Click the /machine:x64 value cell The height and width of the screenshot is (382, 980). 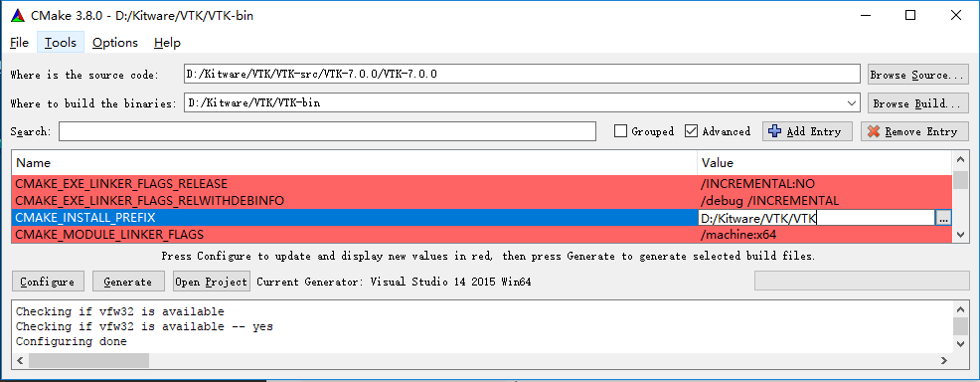pyautogui.click(x=824, y=235)
